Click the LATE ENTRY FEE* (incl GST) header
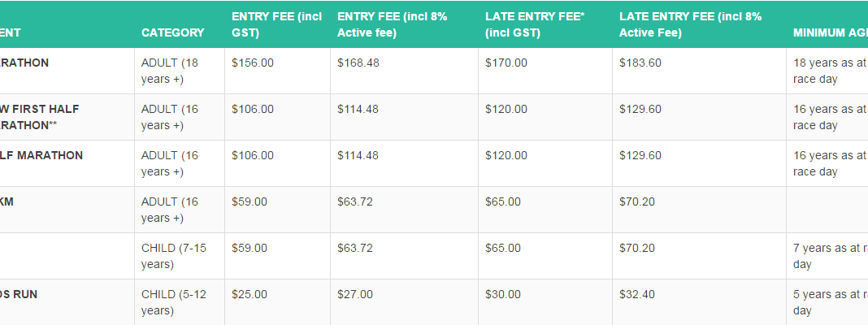Viewport: 868px width, 325px height. coord(535,25)
